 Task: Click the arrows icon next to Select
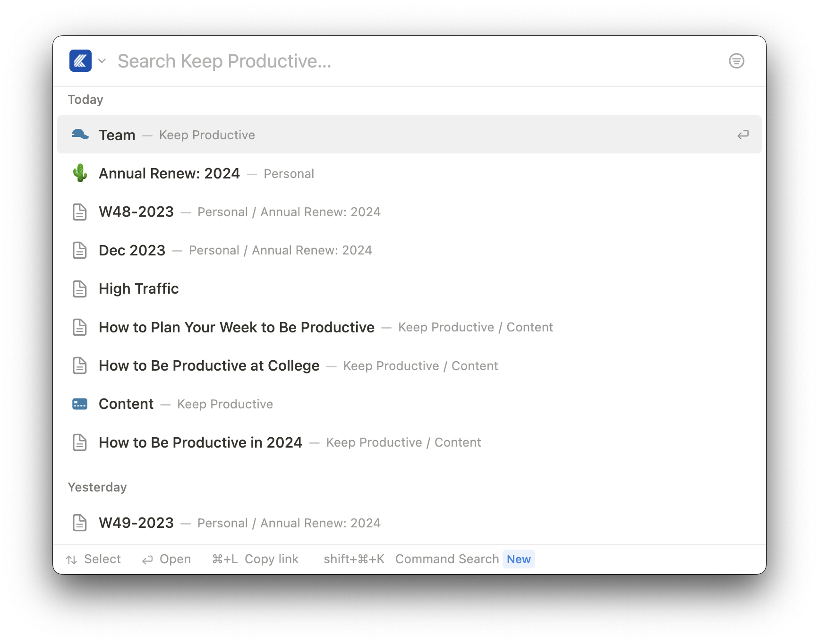(x=72, y=559)
